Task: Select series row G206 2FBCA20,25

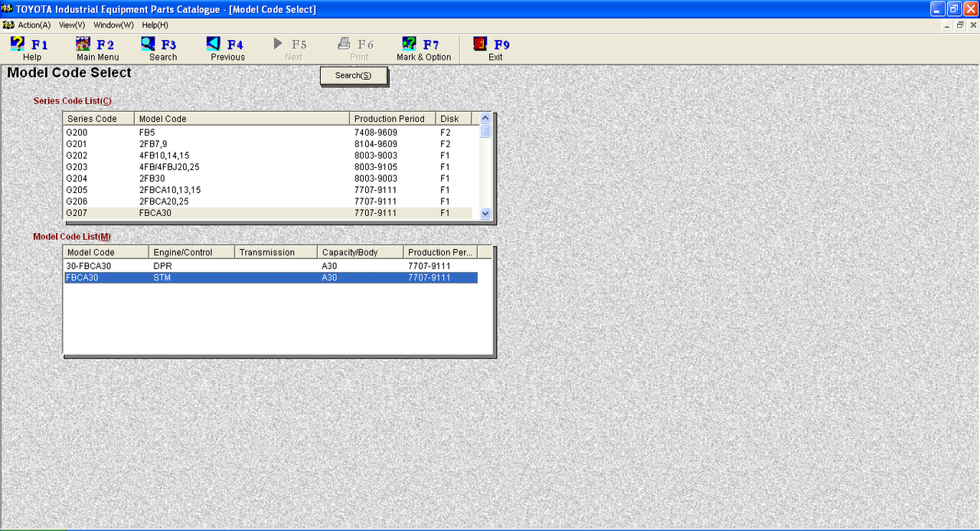Action: 268,202
